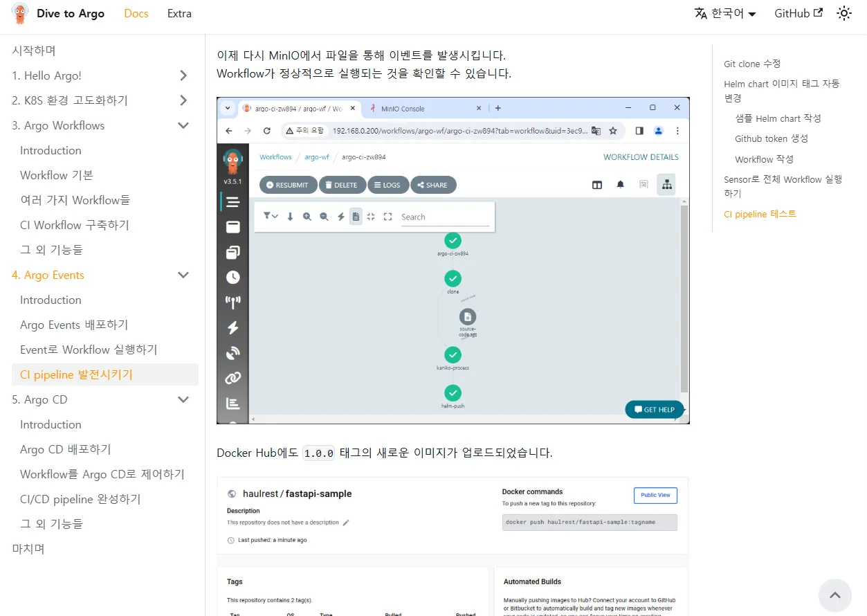The width and height of the screenshot is (867, 616).
Task: Expand the 2. K8S 환경 고도화하기 section
Action: 183,100
